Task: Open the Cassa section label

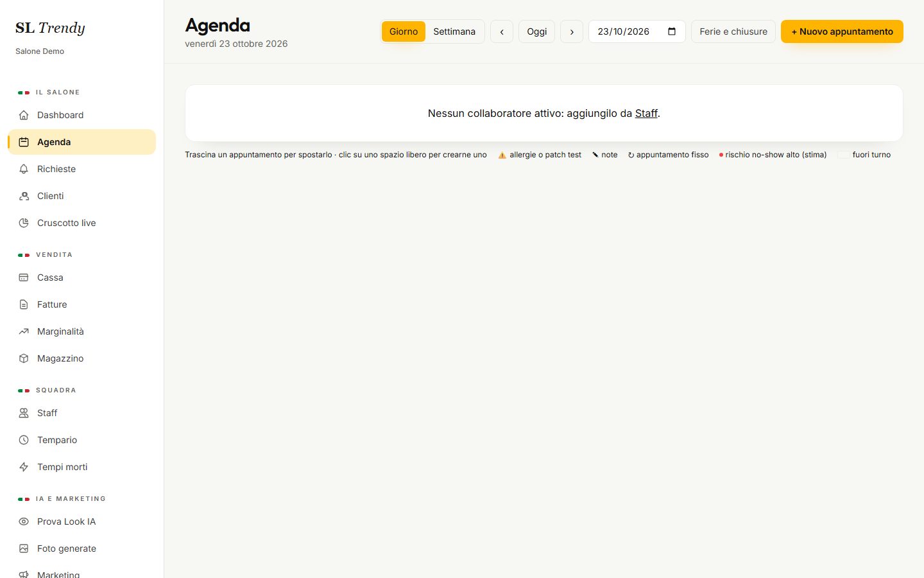Action: pos(50,277)
